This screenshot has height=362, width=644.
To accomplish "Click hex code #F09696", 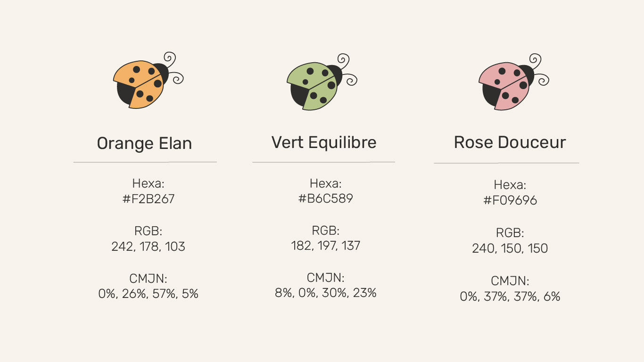I will tap(510, 200).
